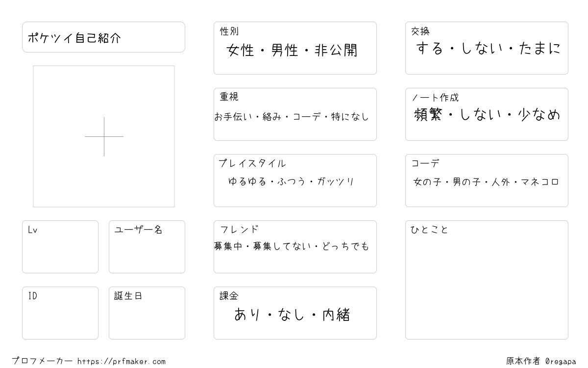Click the ひとこと comment area

(487, 280)
